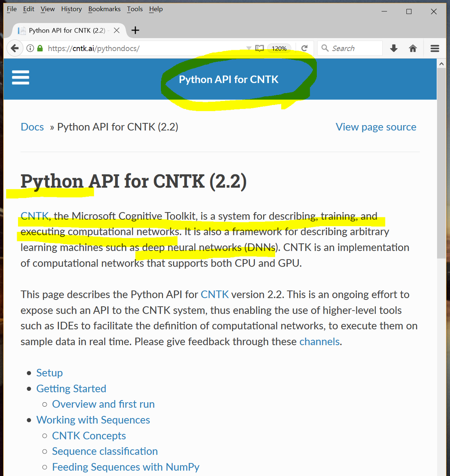Click breadcrumb text 'Python API for CNTK (2.2)'
This screenshot has height=476, width=450.
(118, 127)
